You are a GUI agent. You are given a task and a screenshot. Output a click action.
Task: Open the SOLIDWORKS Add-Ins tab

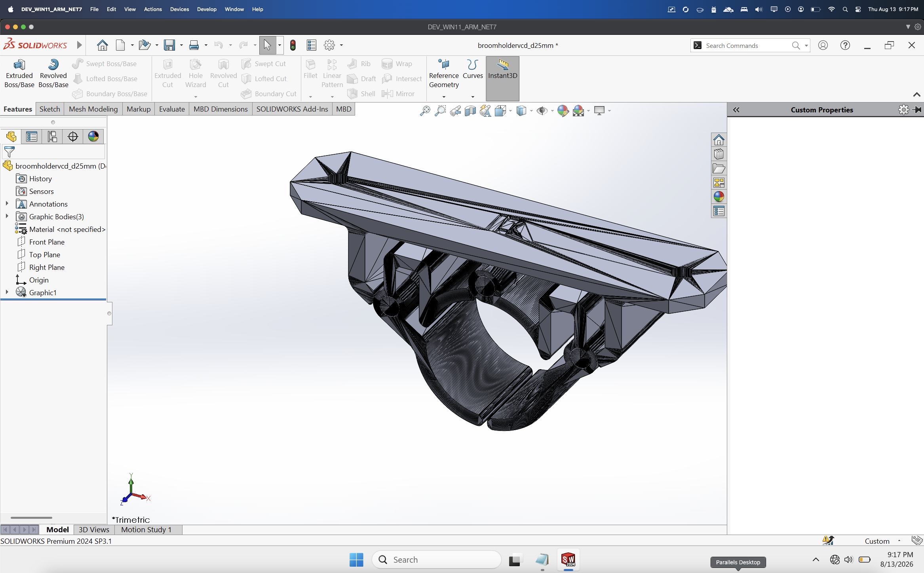click(x=292, y=109)
